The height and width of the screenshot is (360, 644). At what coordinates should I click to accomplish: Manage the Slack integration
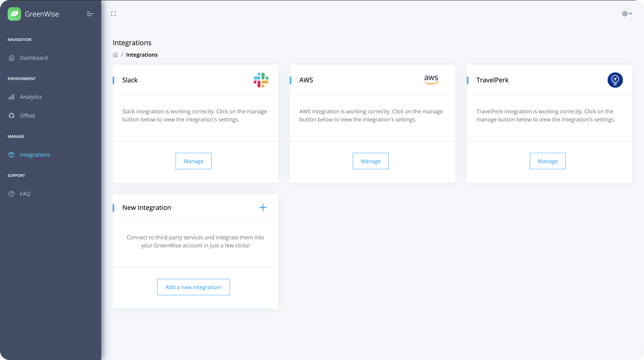[x=194, y=161]
